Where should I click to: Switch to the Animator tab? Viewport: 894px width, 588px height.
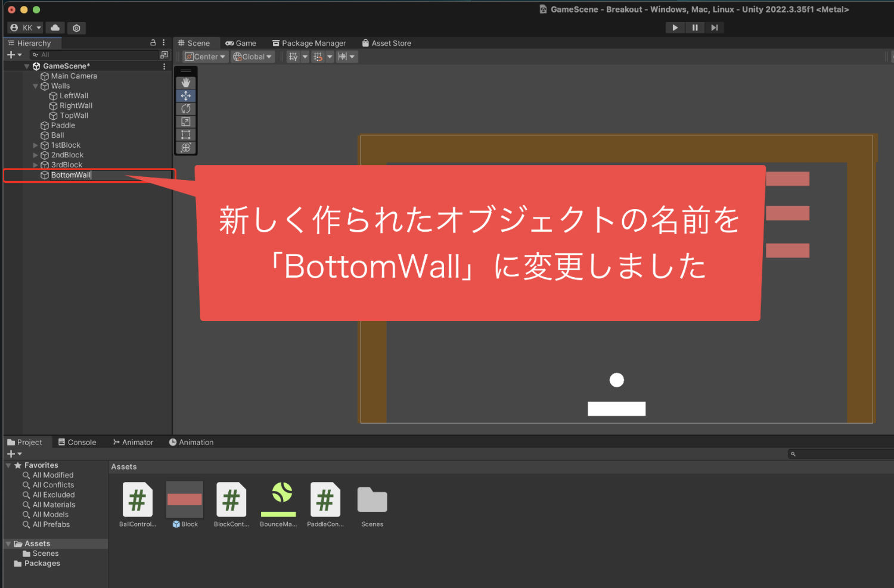pyautogui.click(x=134, y=442)
